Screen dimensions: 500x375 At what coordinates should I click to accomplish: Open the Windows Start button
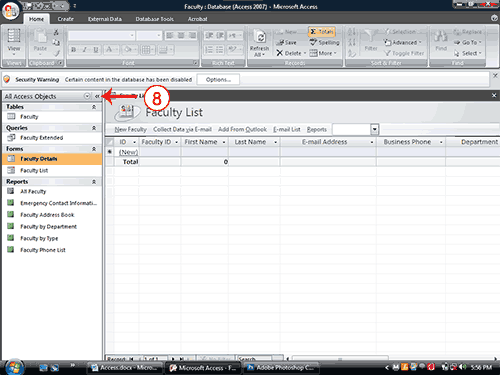pyautogui.click(x=14, y=367)
